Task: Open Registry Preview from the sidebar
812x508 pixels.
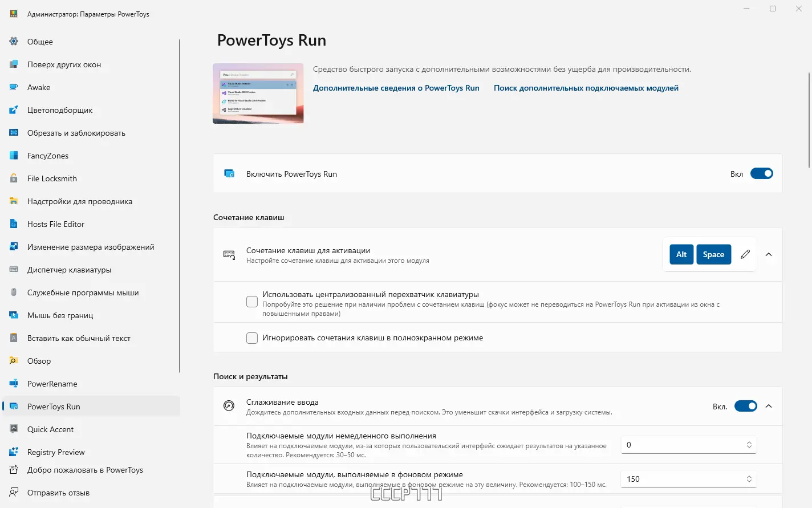Action: pos(91,452)
